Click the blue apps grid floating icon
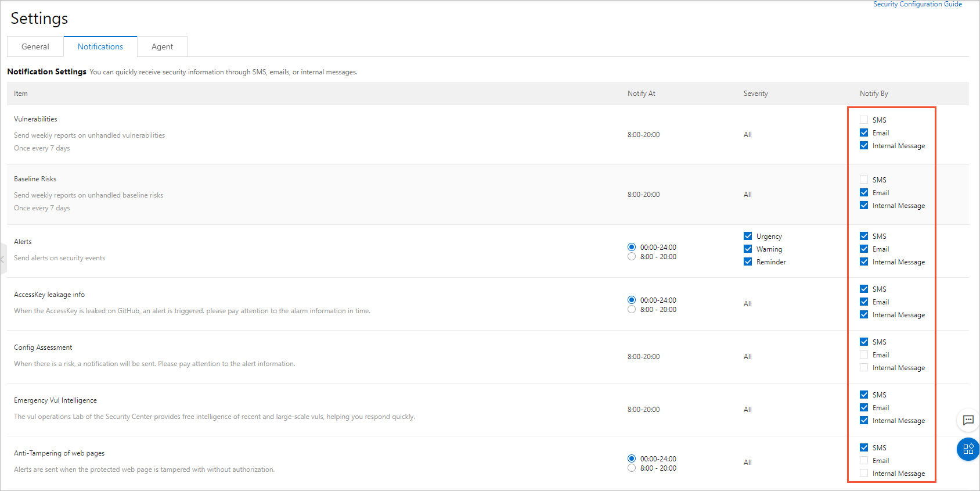 coord(968,449)
